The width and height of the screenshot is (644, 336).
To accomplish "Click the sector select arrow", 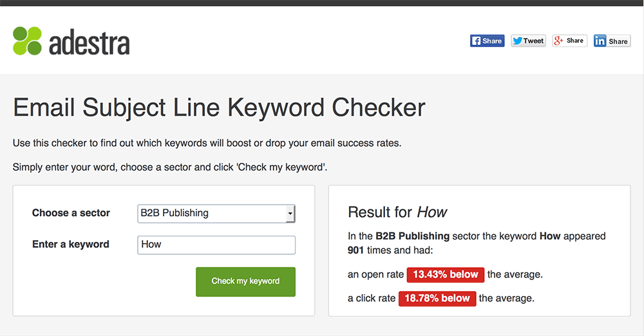I will (x=290, y=214).
